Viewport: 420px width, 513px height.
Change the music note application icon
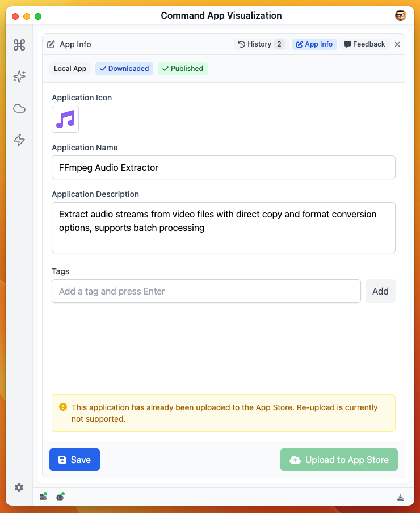65,119
